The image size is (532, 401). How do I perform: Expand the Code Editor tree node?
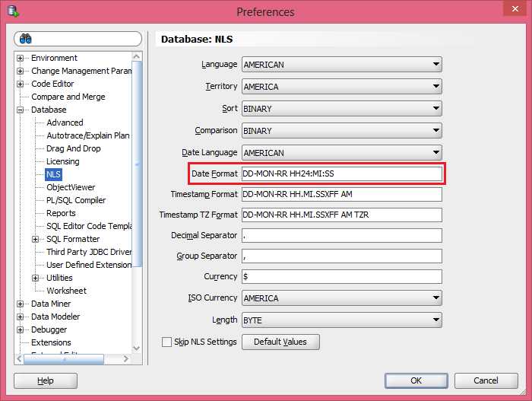point(21,84)
